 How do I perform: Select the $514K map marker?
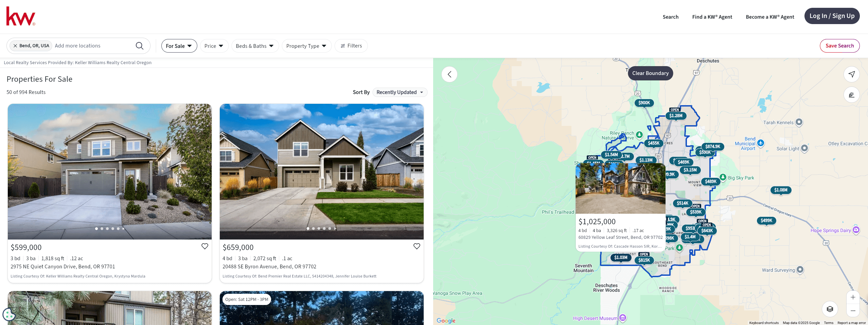(x=683, y=203)
